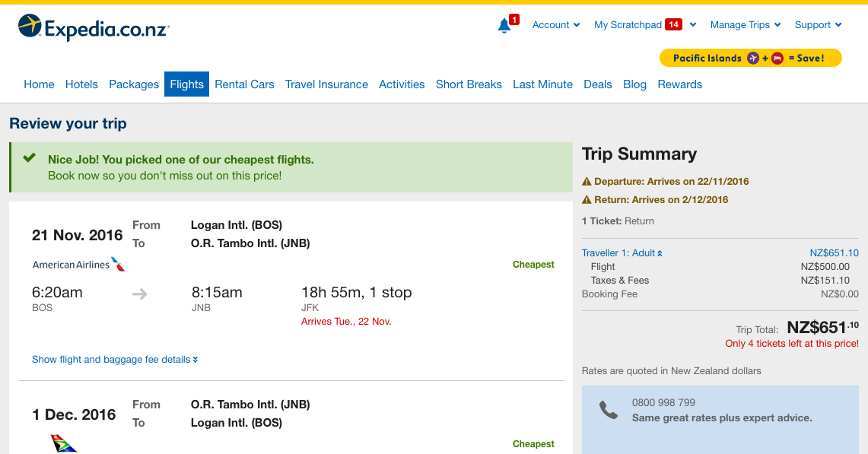Select the Flights tab
Image resolution: width=868 pixels, height=454 pixels.
[x=186, y=84]
